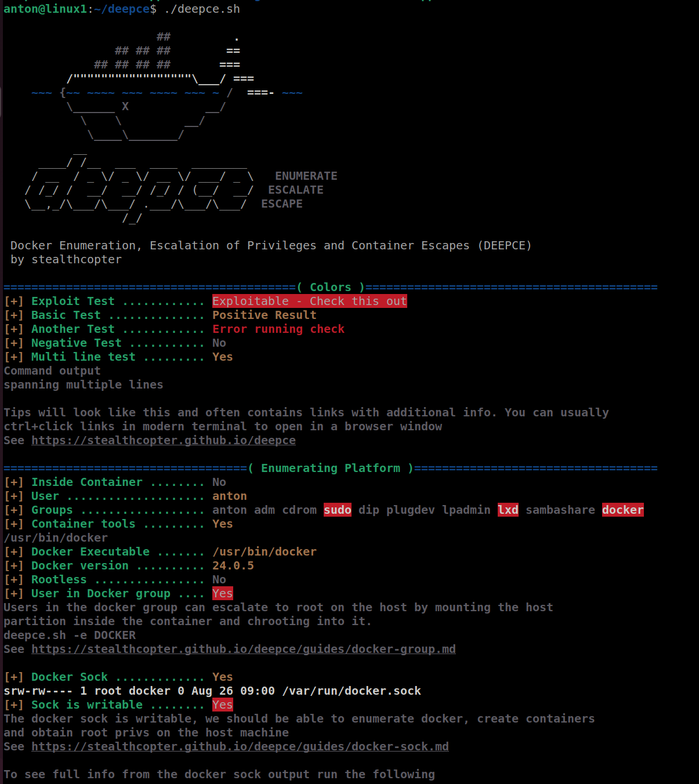Click the 'Exploit Test' label

pyautogui.click(x=73, y=302)
